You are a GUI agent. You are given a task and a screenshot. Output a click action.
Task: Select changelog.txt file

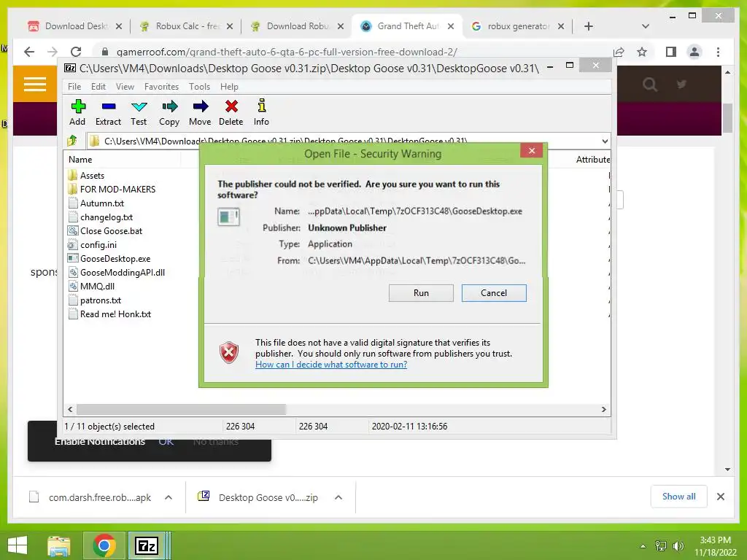[x=101, y=217]
